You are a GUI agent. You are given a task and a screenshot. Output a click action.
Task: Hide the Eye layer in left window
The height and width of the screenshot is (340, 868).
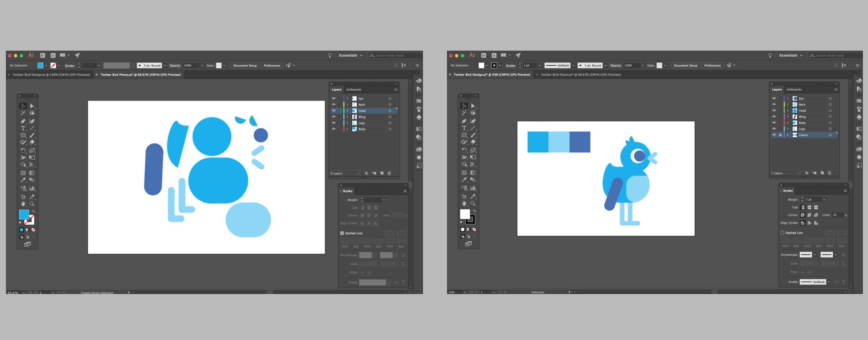334,99
